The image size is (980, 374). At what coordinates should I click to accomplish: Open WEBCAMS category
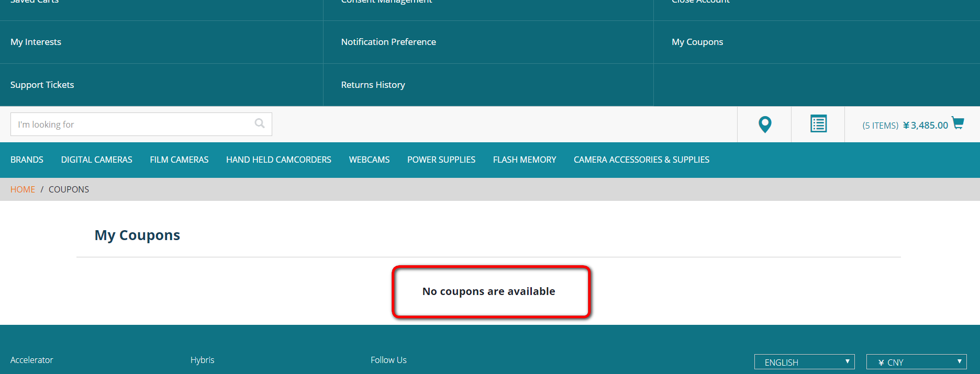point(369,160)
